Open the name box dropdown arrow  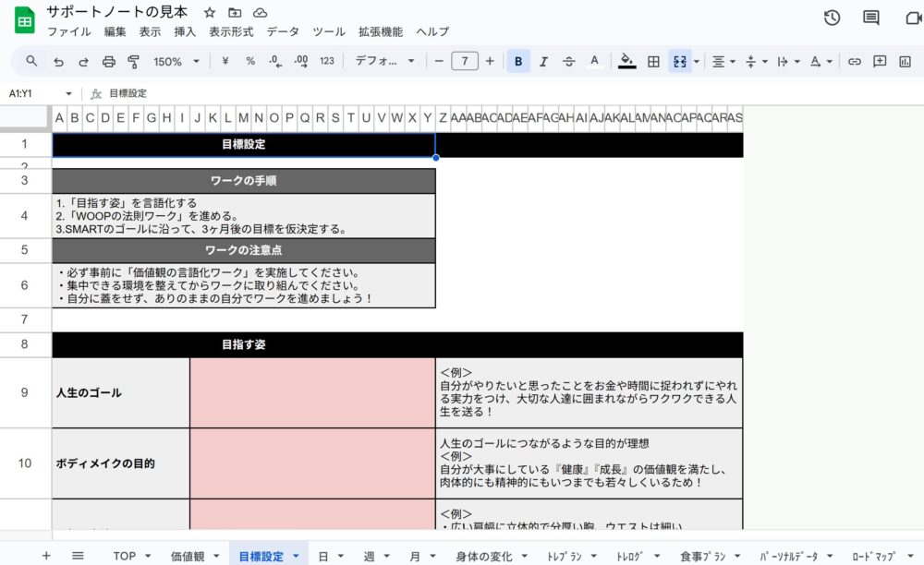68,93
